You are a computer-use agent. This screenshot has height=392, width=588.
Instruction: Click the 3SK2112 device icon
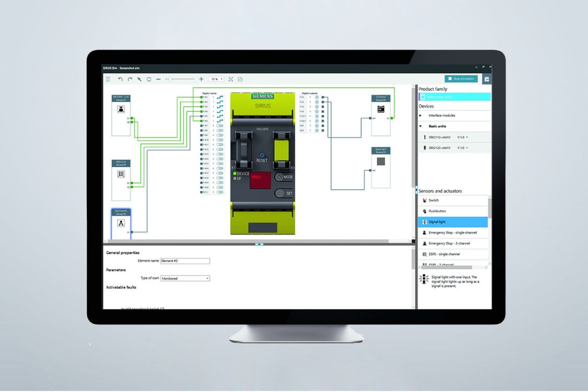click(x=424, y=137)
